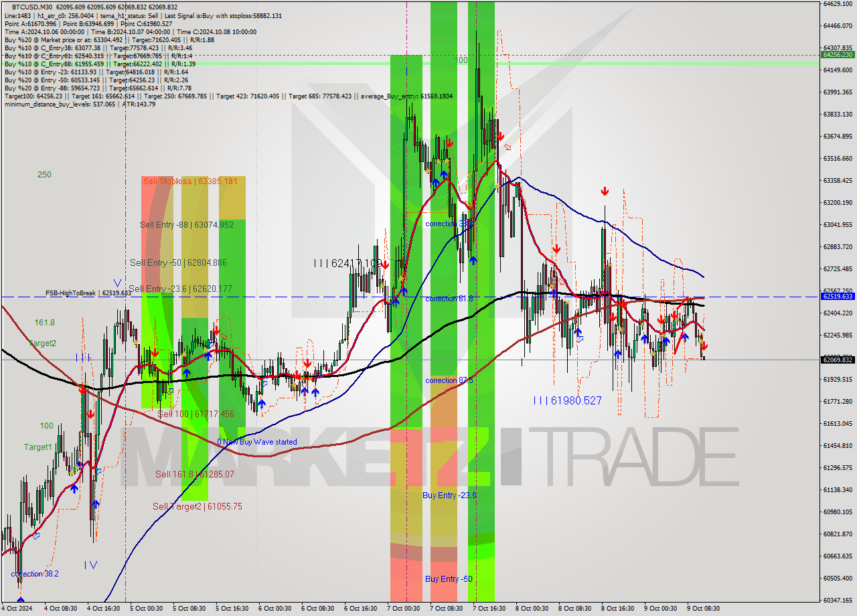This screenshot has height=616, width=857.
Task: Select the 'minimum_distance_buy_levels: 537.065' info line
Action: point(80,104)
